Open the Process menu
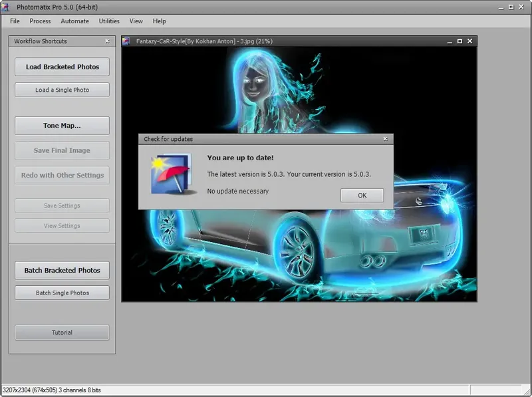This screenshot has height=397, width=532. pyautogui.click(x=40, y=21)
